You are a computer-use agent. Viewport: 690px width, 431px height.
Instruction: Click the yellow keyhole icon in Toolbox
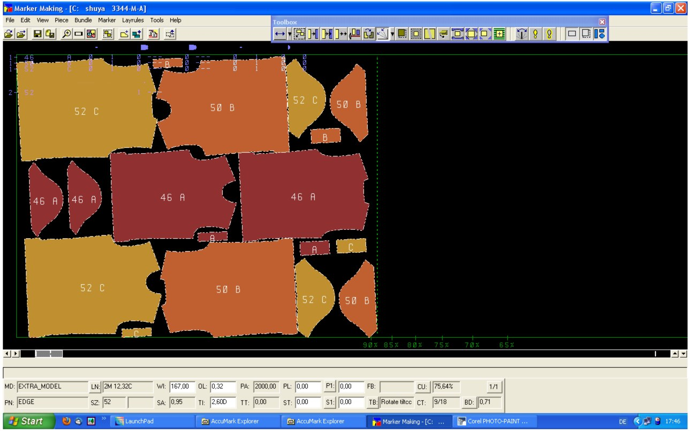549,34
